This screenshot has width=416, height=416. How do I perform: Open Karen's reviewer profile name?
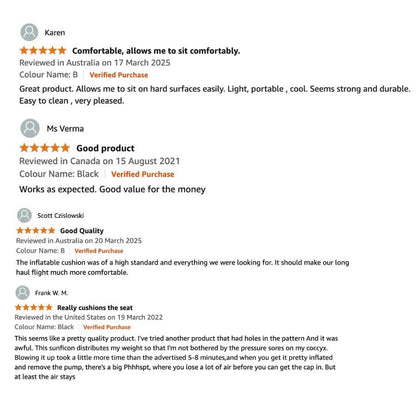55,33
